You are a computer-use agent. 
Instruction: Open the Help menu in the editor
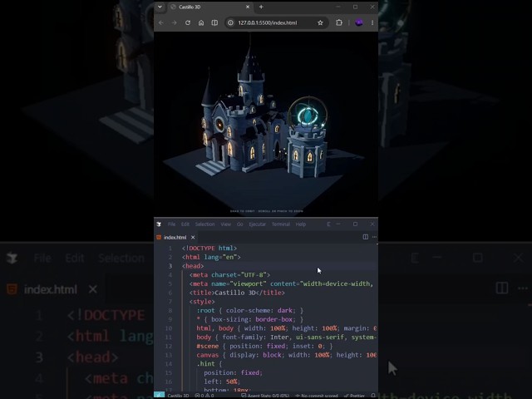(x=301, y=224)
